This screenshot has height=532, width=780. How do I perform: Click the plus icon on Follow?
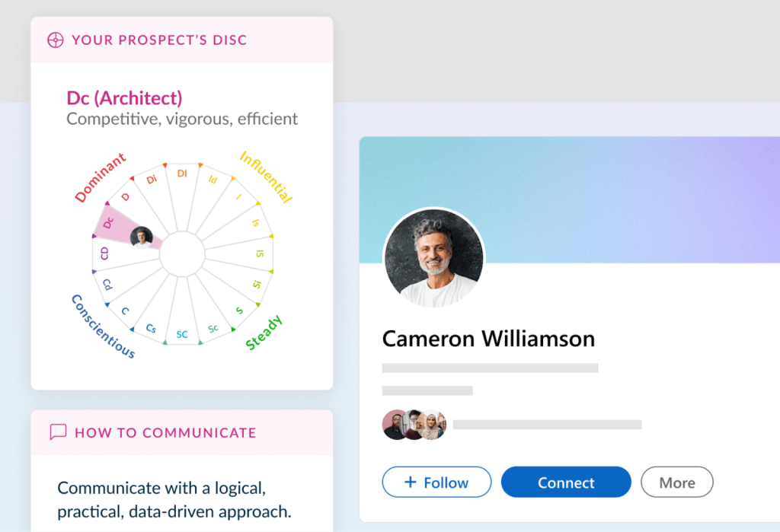click(x=410, y=482)
